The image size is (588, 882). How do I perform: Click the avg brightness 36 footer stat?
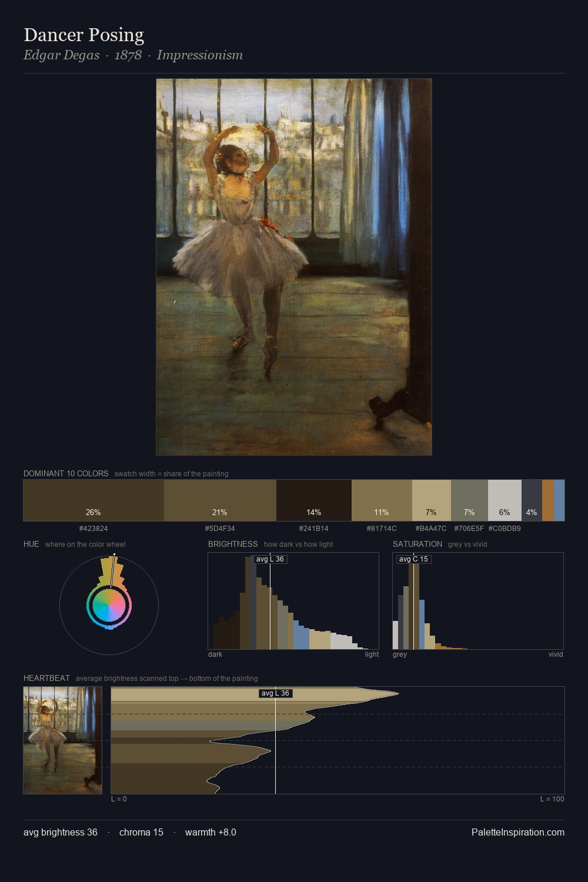click(61, 832)
